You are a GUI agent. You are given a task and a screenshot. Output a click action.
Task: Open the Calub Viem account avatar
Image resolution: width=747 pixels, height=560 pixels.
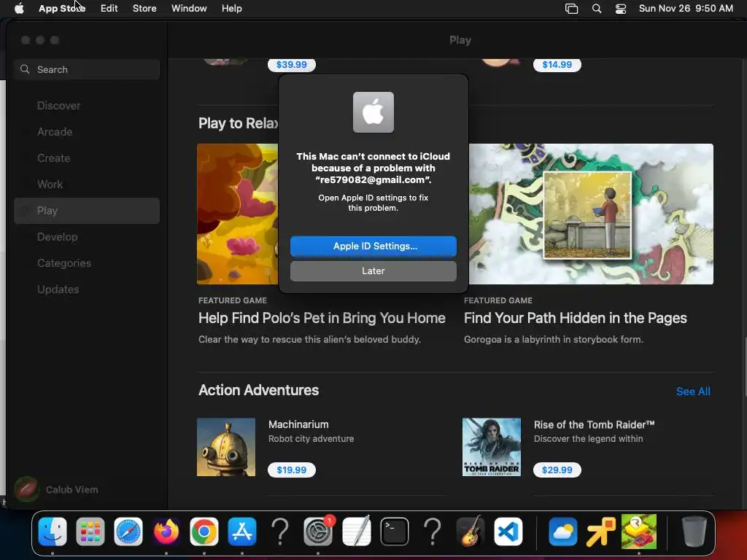pyautogui.click(x=27, y=489)
